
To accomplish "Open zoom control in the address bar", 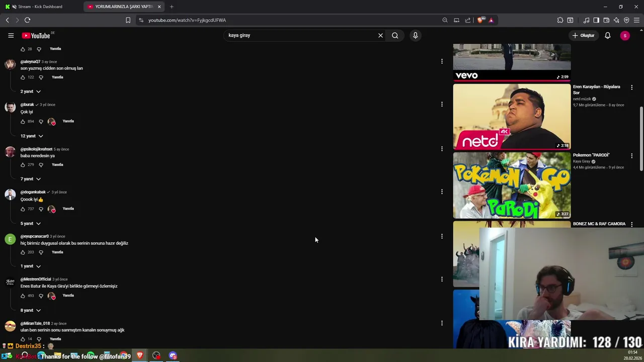I will coord(445,20).
